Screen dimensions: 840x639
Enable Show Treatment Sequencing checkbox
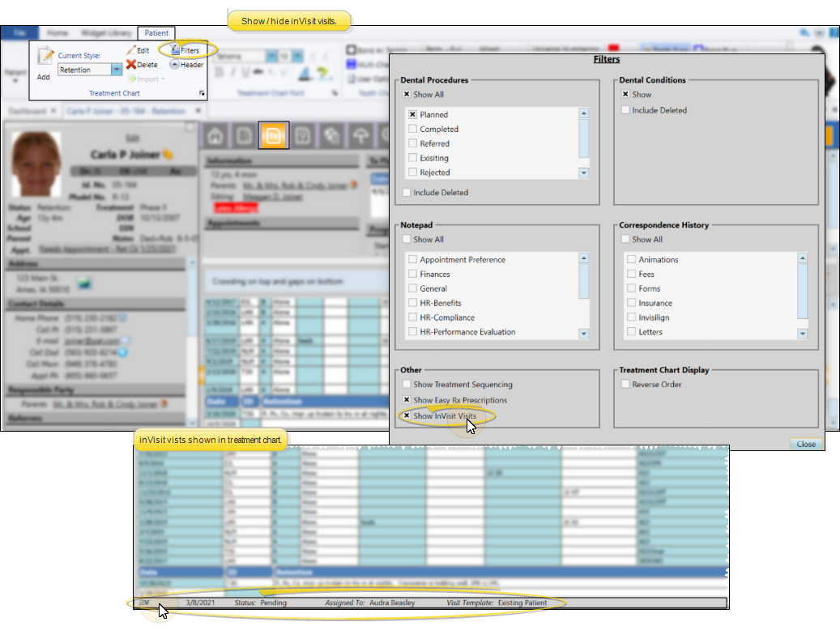407,385
